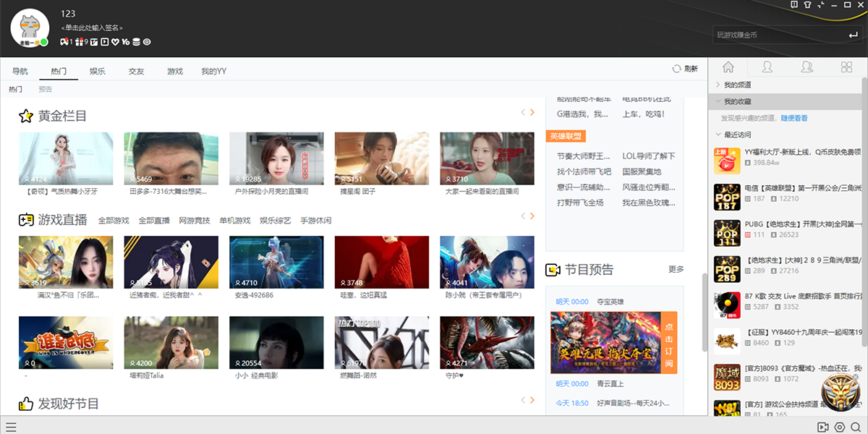Screen dimensions: 868x434
Task: Open the gift package icon showing 9
Action: click(x=79, y=42)
